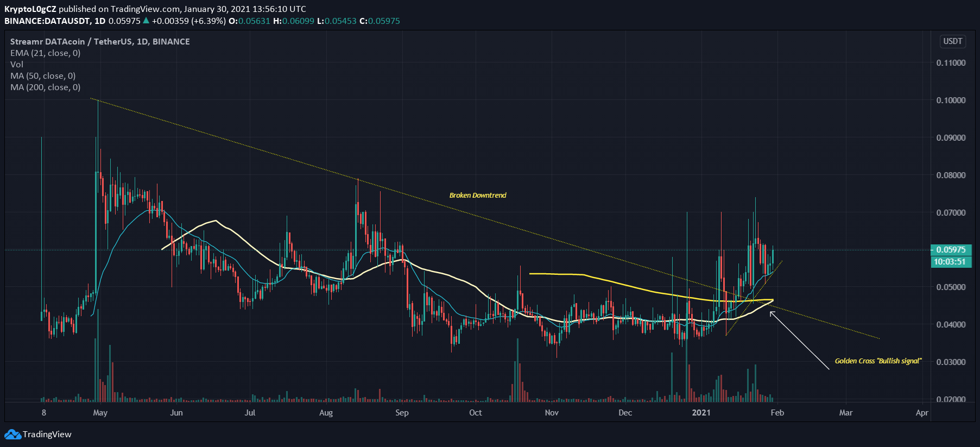This screenshot has width=980, height=447.
Task: Click the Dec label on time axis
Action: click(625, 413)
